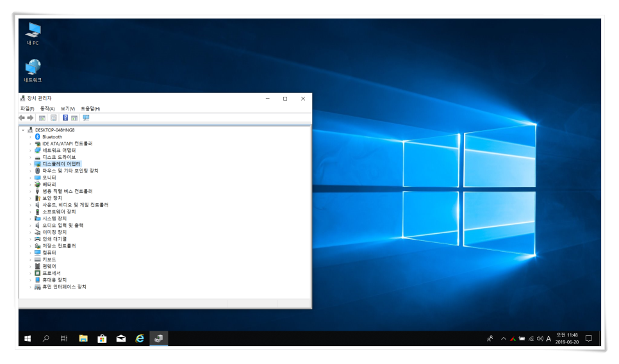The width and height of the screenshot is (619, 364).
Task: Select the 키보드 category icon
Action: coord(38,260)
